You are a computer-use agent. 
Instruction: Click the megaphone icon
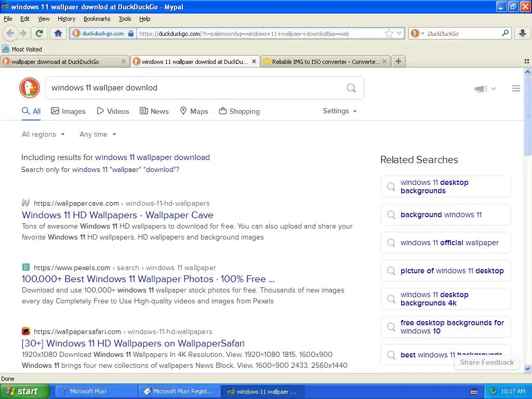[481, 89]
